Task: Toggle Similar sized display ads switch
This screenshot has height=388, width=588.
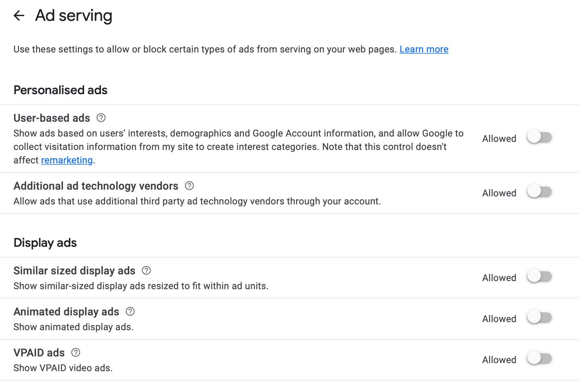Action: coord(539,276)
